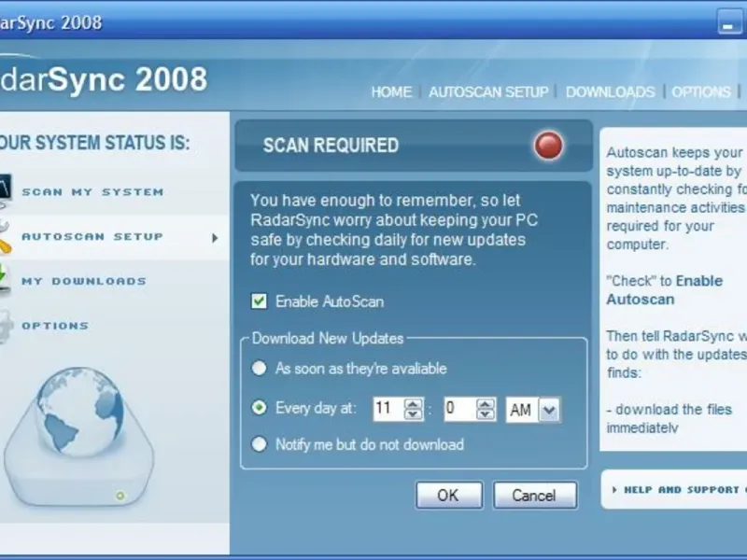747x560 pixels.
Task: Click the SCAN REQUIRED status heading
Action: tap(331, 146)
